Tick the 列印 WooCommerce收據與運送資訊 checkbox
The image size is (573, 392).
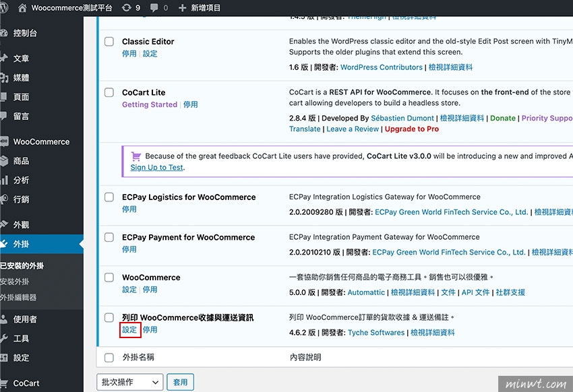109,317
